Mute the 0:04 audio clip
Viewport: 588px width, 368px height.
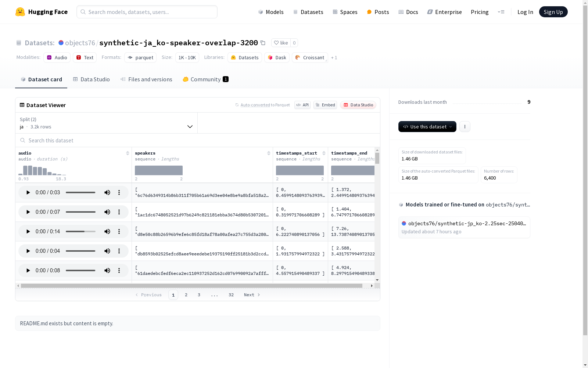(x=107, y=251)
